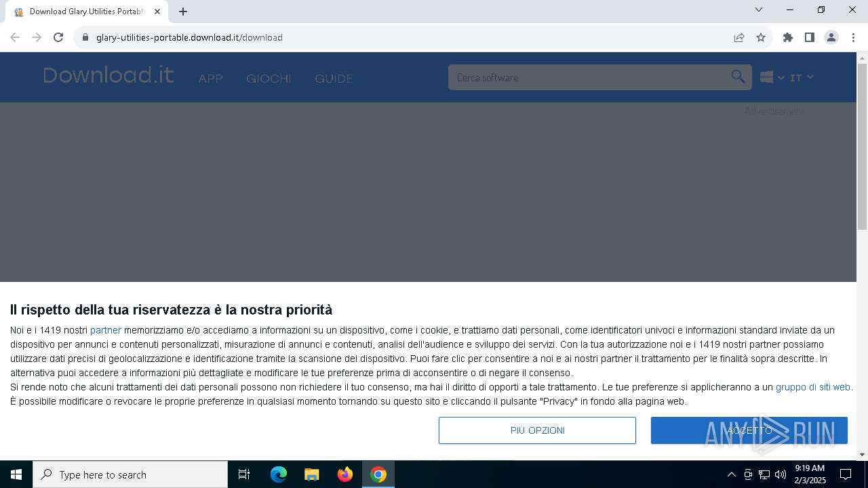The height and width of the screenshot is (488, 868).
Task: Close the Download Glary Utilities tab
Action: point(157,12)
